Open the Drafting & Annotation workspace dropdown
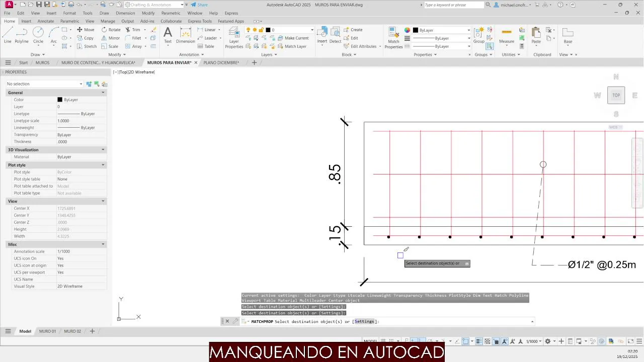 click(x=154, y=5)
